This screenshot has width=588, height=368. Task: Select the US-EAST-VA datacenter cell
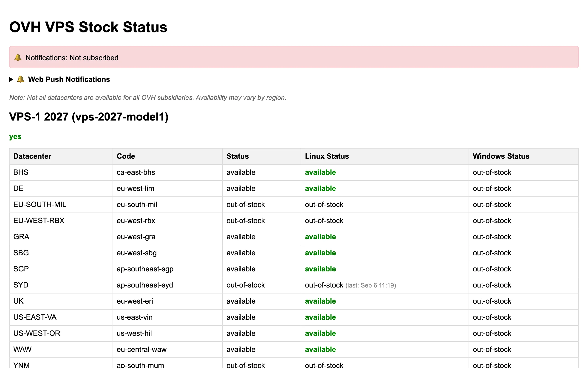(x=61, y=317)
